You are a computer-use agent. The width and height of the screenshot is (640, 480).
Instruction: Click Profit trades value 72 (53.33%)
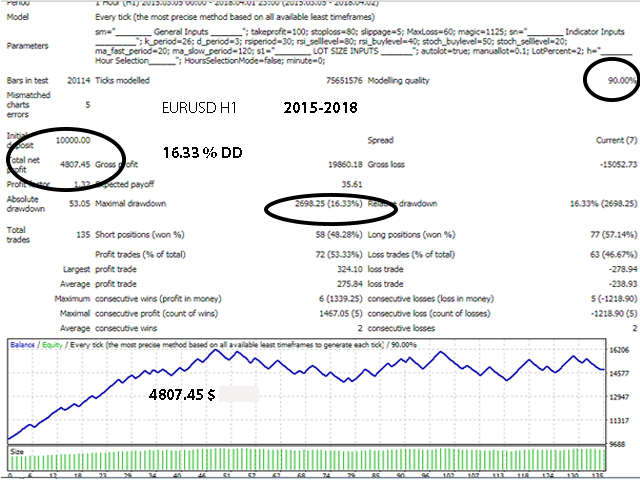point(339,255)
